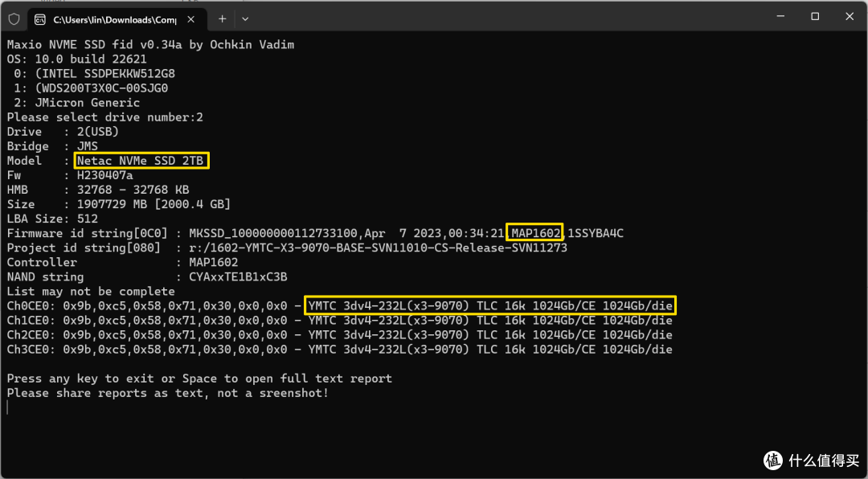The image size is (868, 479).
Task: Click the Project id string line
Action: [x=287, y=248]
